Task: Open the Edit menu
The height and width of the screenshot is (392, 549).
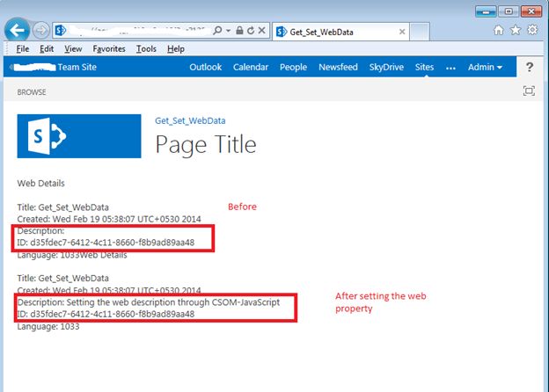Action: (x=47, y=49)
